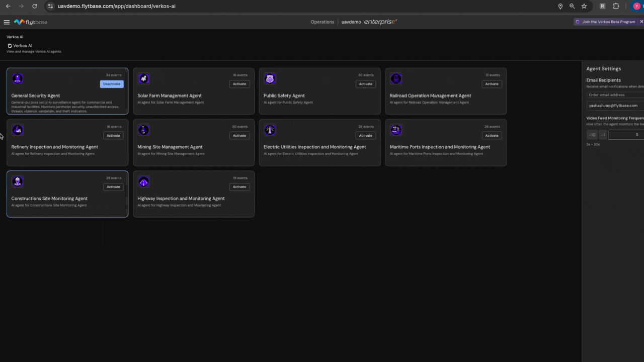Screen dimensions: 644x362
Task: Click the 19 events count
Action: point(240,178)
